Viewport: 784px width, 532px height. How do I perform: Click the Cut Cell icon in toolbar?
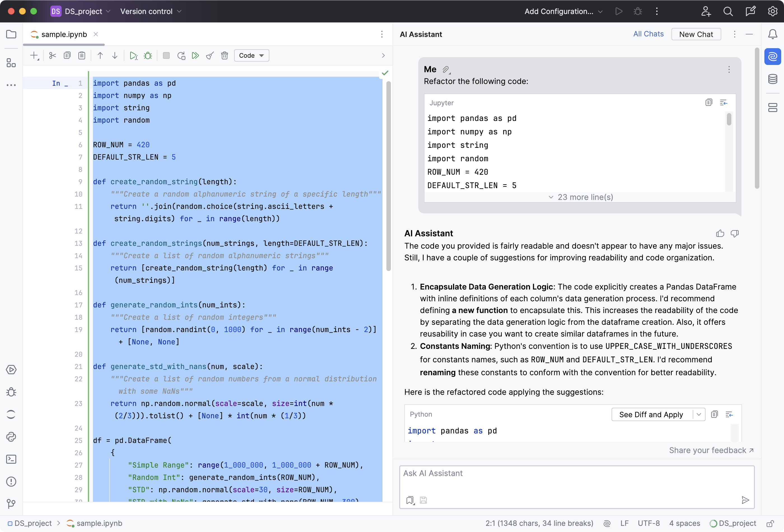point(52,55)
